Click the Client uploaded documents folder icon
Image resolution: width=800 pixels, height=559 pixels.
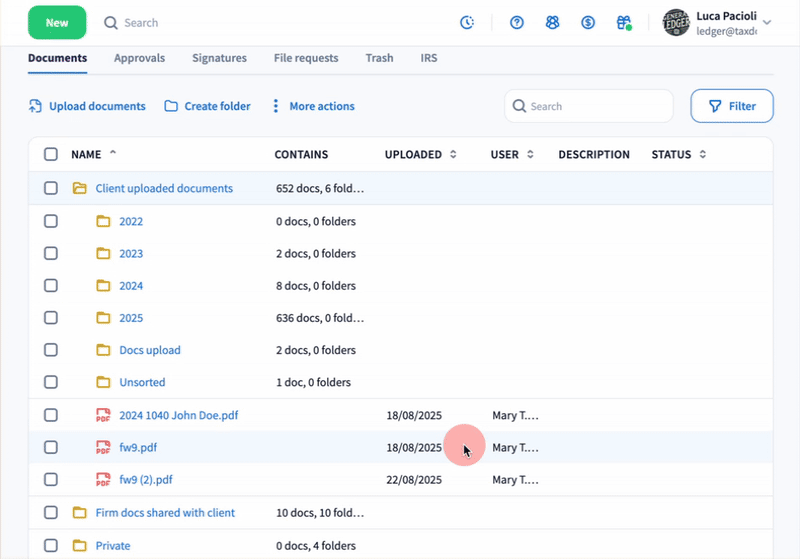tap(79, 188)
